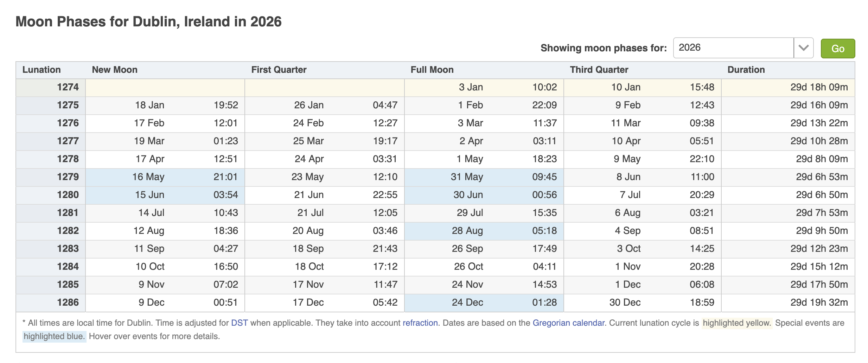Click the New Moon column header

pyautogui.click(x=115, y=70)
